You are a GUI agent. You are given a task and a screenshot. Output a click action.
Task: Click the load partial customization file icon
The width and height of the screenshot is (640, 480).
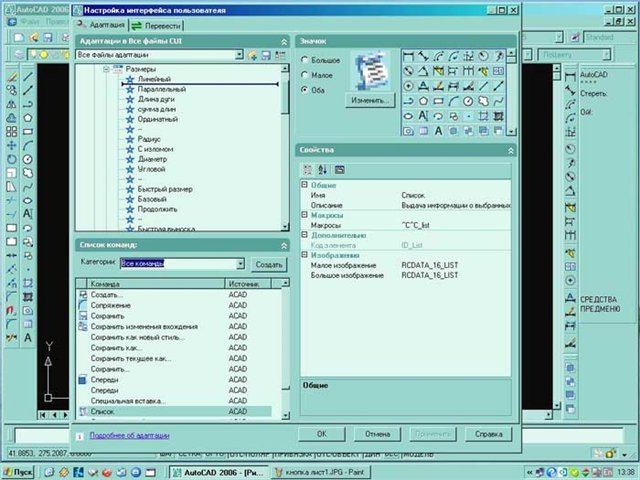pyautogui.click(x=253, y=55)
